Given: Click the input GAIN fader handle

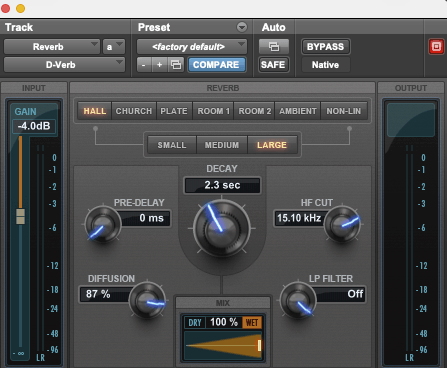Looking at the screenshot, I should pyautogui.click(x=21, y=216).
